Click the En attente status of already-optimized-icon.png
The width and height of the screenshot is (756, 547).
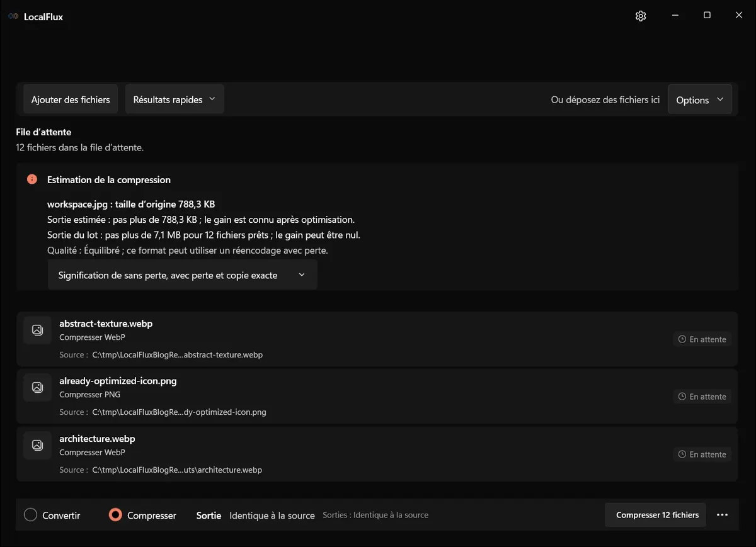pos(702,397)
